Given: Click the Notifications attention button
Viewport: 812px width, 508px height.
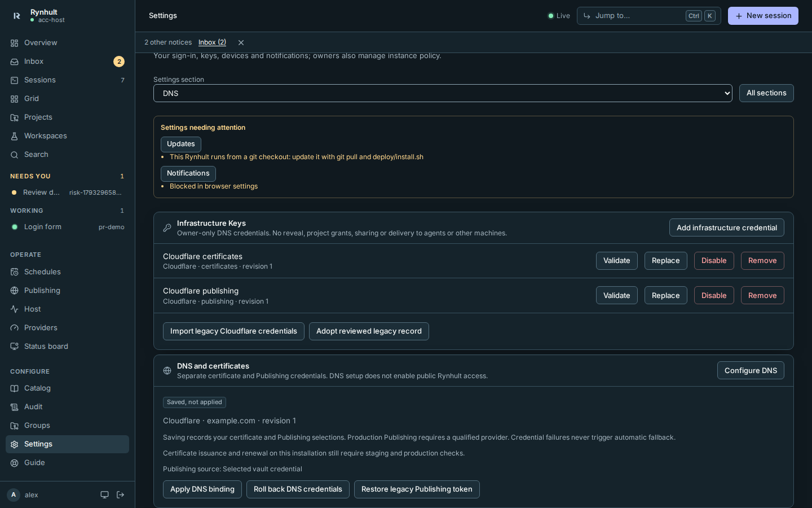Looking at the screenshot, I should pos(188,174).
